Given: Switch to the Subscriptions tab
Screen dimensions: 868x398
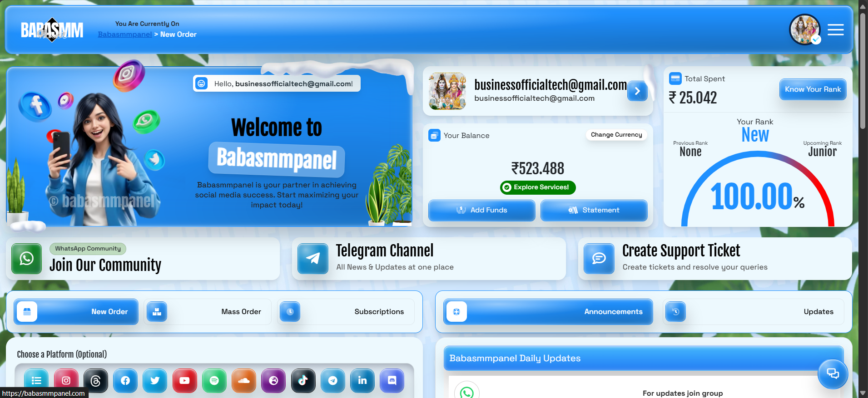Looking at the screenshot, I should [346, 312].
